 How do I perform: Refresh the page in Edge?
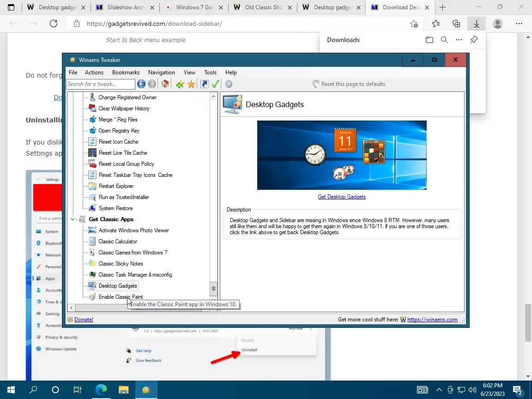coord(53,24)
